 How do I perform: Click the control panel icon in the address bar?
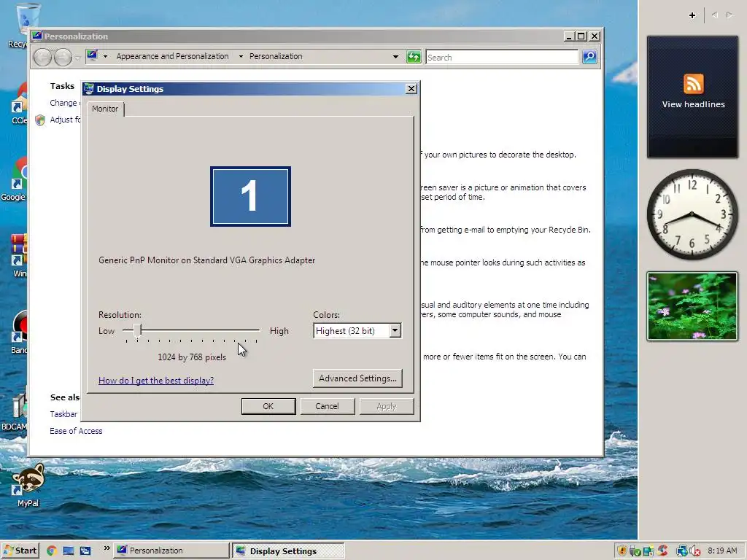93,55
